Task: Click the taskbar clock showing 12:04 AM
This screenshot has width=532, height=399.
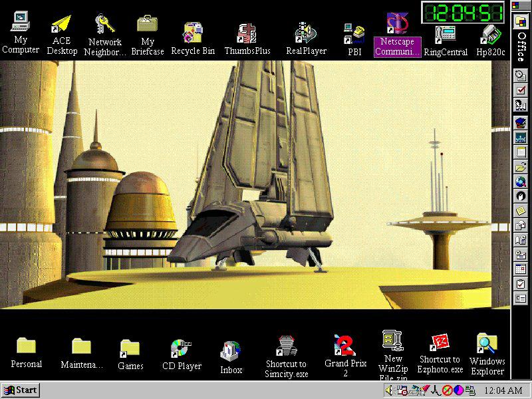Action: [x=503, y=390]
